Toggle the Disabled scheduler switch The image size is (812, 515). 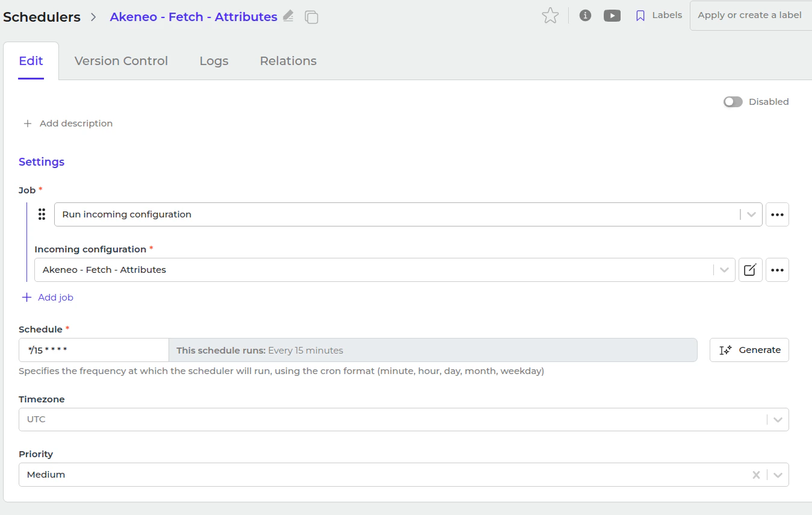pyautogui.click(x=733, y=102)
